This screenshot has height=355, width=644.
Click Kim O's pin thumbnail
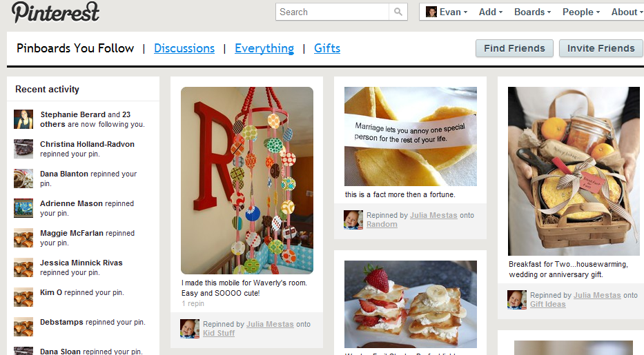pos(23,297)
